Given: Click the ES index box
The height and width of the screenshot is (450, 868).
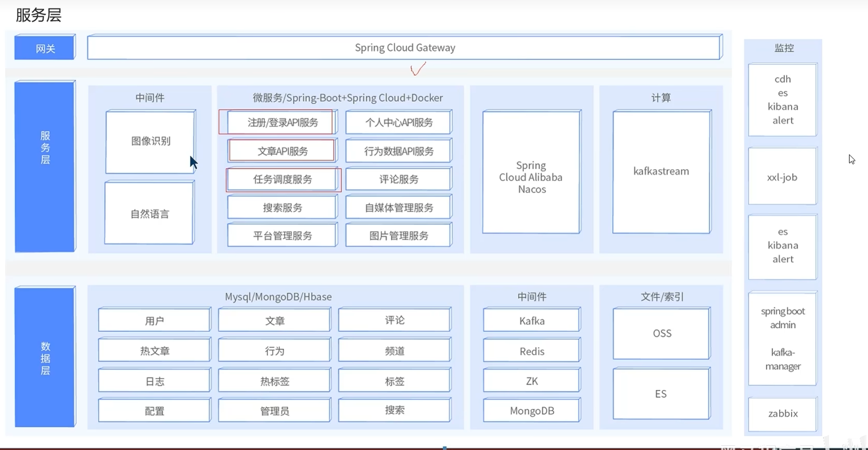Looking at the screenshot, I should [661, 394].
